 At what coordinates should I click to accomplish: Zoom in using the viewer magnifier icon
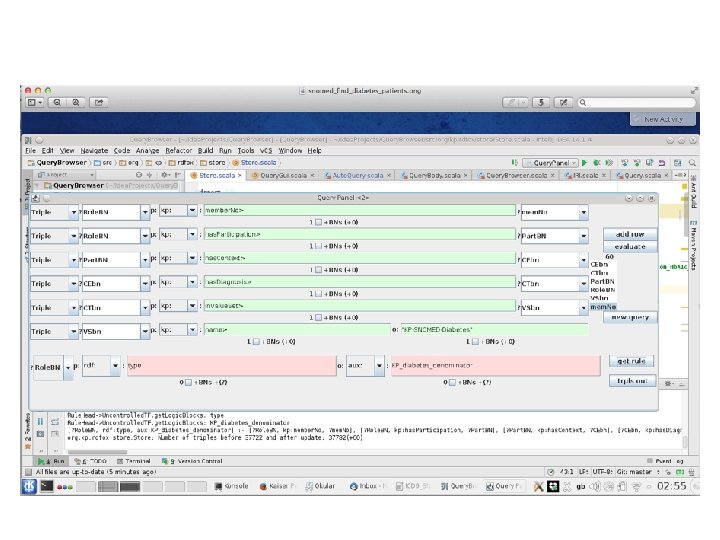pyautogui.click(x=76, y=102)
